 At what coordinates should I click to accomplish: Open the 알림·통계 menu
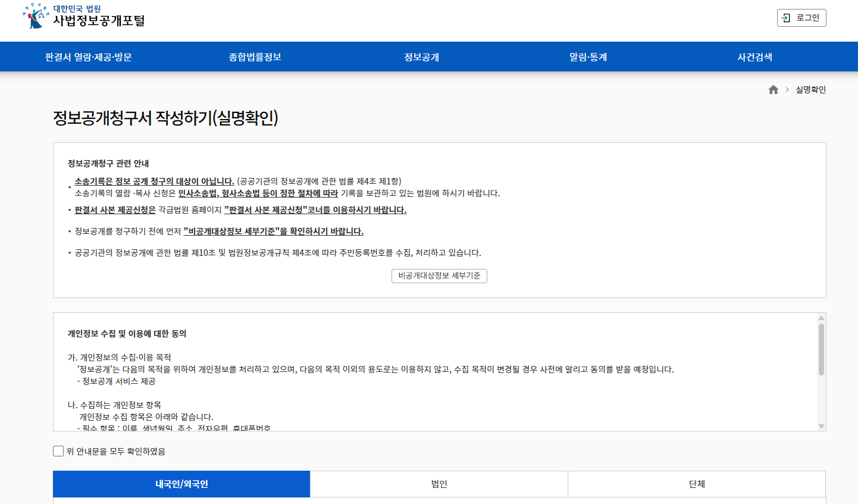[587, 56]
